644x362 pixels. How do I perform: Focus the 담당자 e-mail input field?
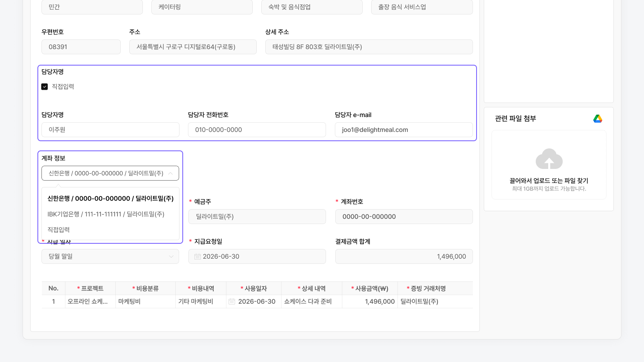pyautogui.click(x=404, y=130)
